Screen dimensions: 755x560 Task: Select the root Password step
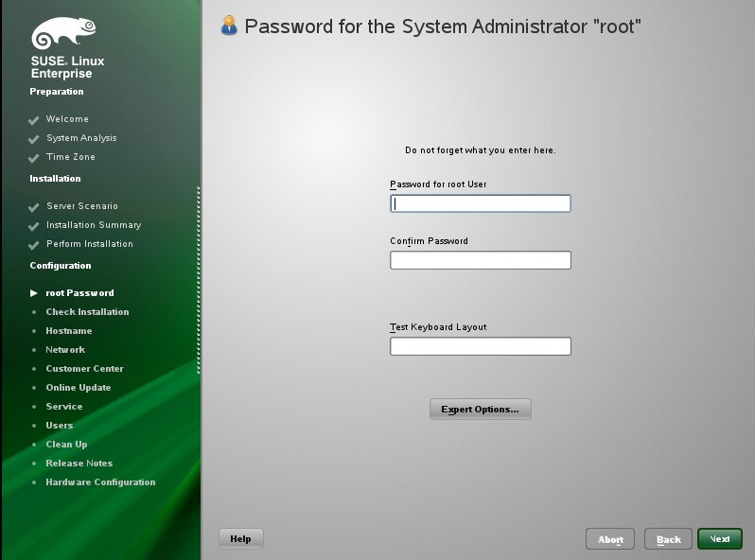click(x=79, y=292)
